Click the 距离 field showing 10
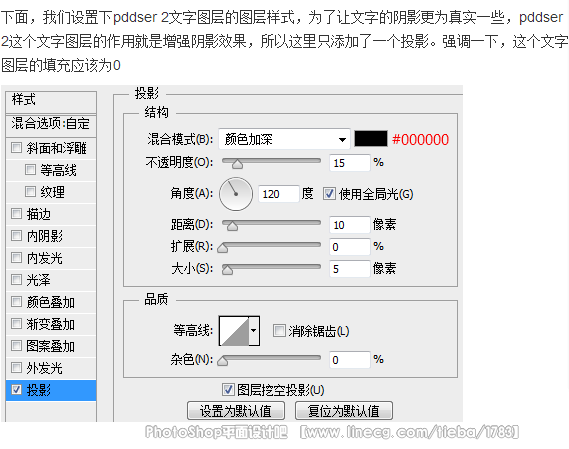Image resolution: width=569 pixels, height=449 pixels. tap(349, 225)
